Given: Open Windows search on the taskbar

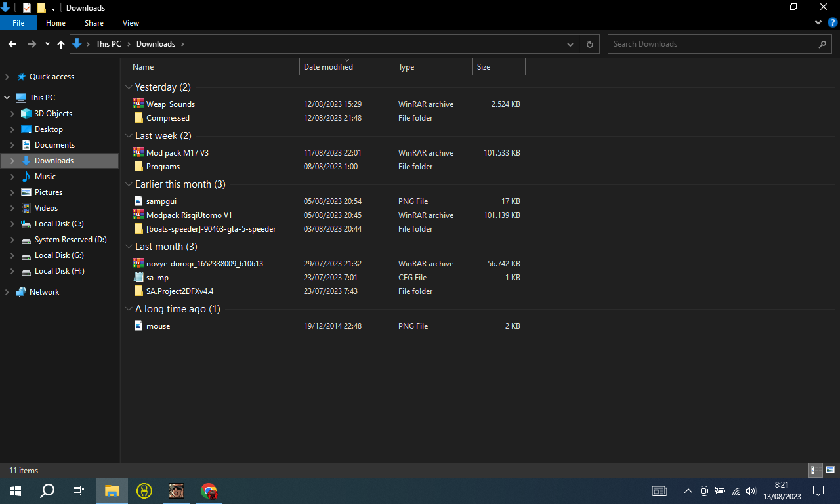Looking at the screenshot, I should (47, 490).
